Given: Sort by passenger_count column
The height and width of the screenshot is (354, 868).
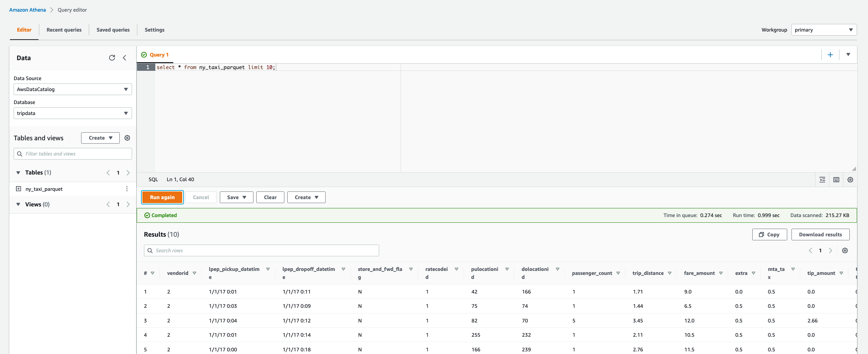Looking at the screenshot, I should [x=618, y=273].
